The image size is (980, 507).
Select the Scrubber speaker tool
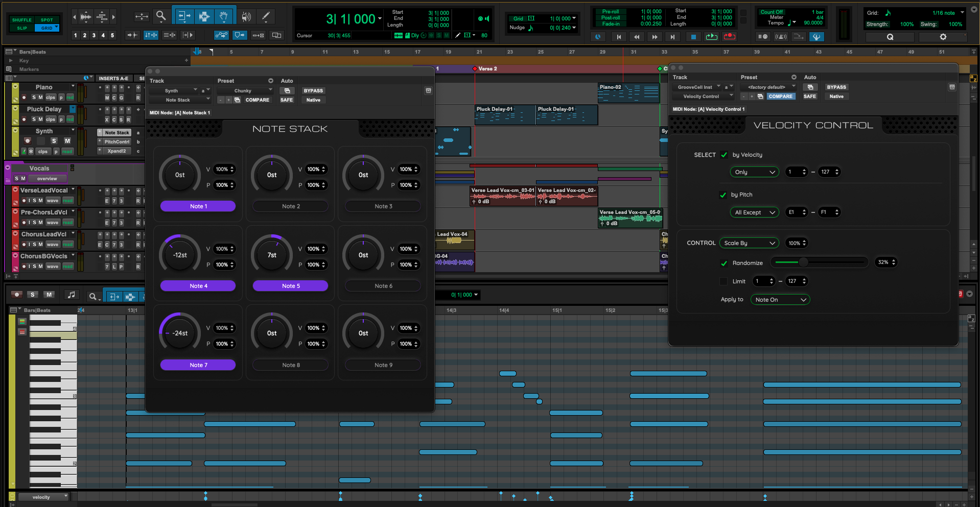[x=246, y=16]
